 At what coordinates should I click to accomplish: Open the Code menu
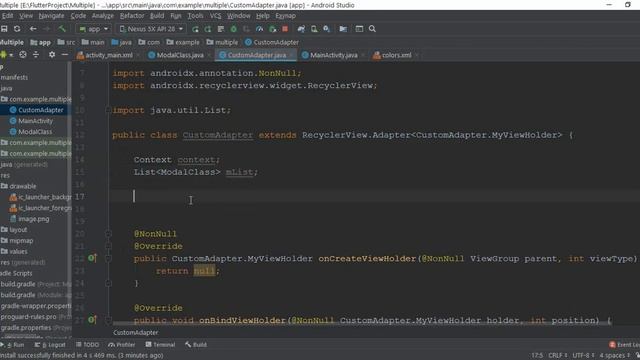click(x=78, y=16)
